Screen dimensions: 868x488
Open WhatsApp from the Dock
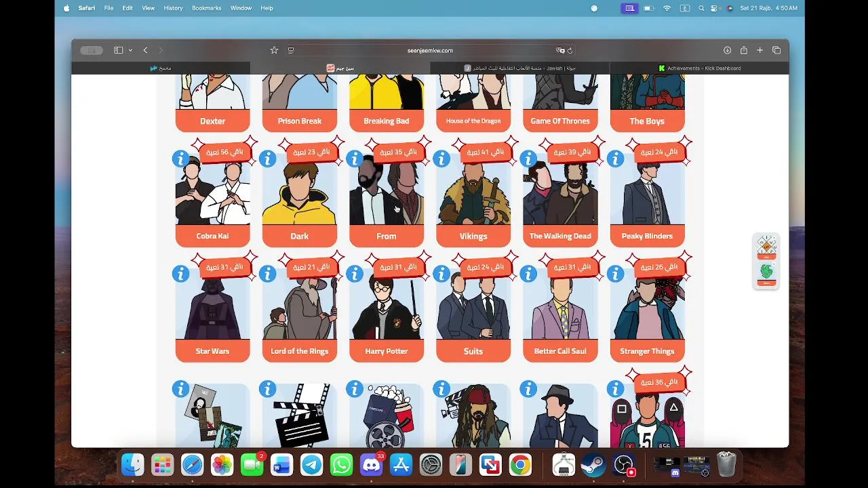[x=341, y=464]
